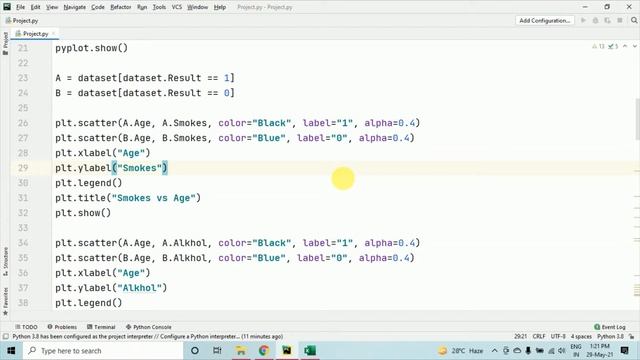Viewport: 640px width, 360px height.
Task: Open the Edit menu
Action: point(36,7)
